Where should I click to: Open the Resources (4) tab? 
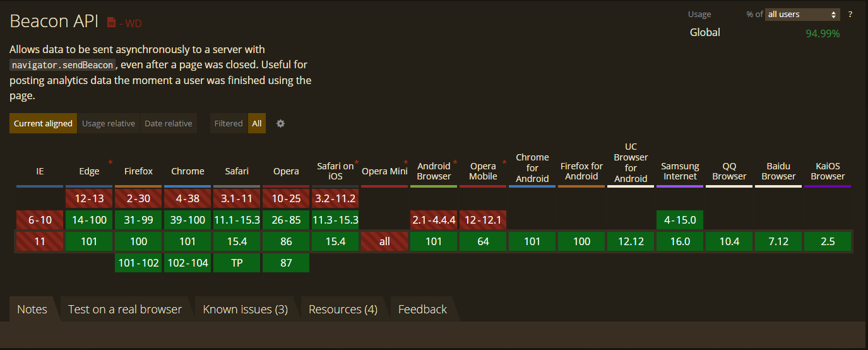(x=343, y=309)
